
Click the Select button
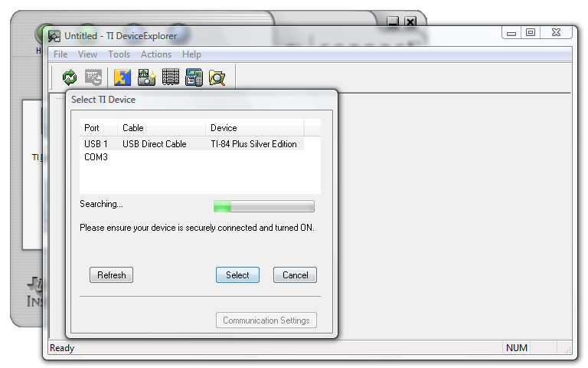(x=237, y=275)
